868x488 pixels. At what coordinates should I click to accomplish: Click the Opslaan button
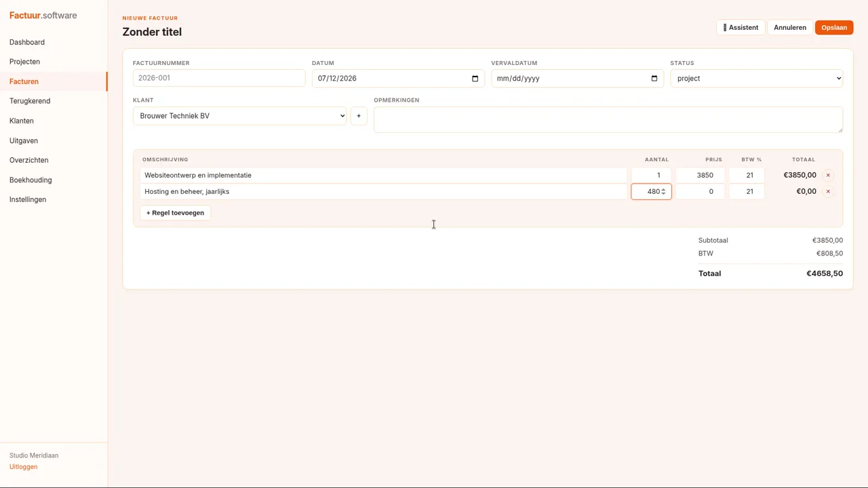(x=834, y=27)
